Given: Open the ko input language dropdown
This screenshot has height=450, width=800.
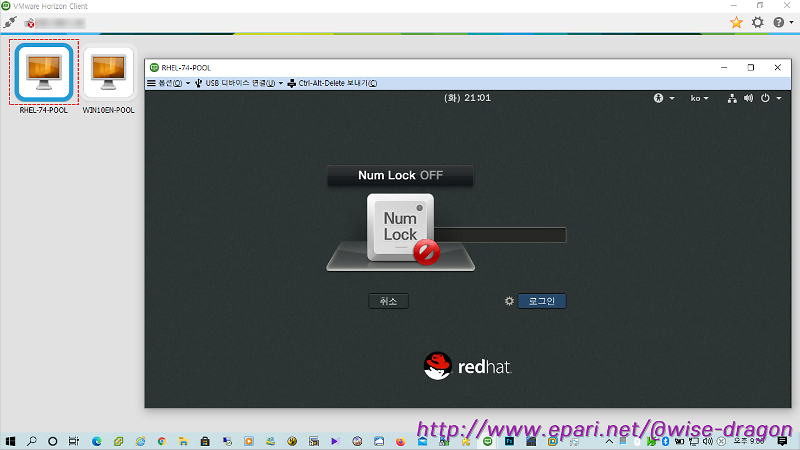Looking at the screenshot, I should [x=699, y=98].
